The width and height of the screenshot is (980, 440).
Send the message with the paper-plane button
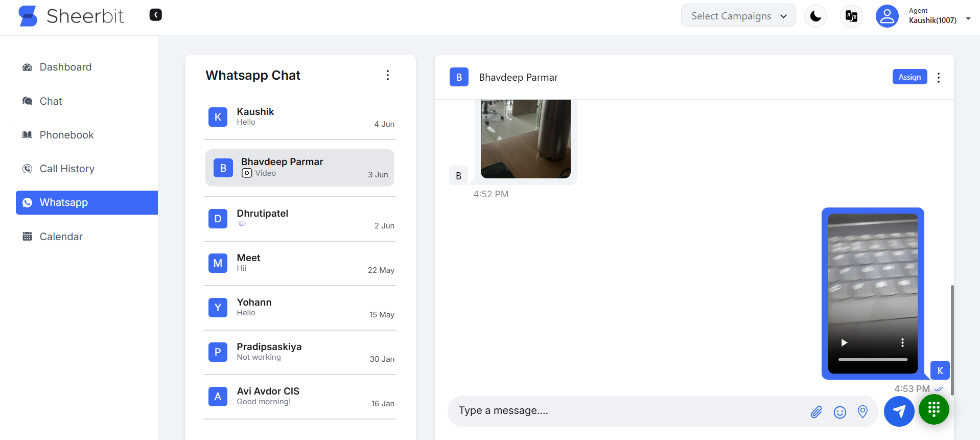899,411
